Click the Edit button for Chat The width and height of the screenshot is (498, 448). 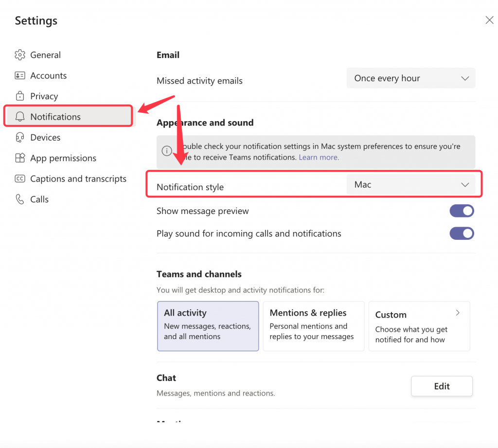pos(442,386)
